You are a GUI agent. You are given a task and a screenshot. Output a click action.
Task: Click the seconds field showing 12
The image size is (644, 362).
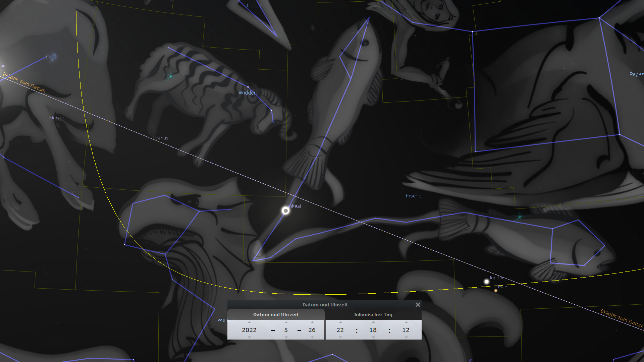pos(406,330)
